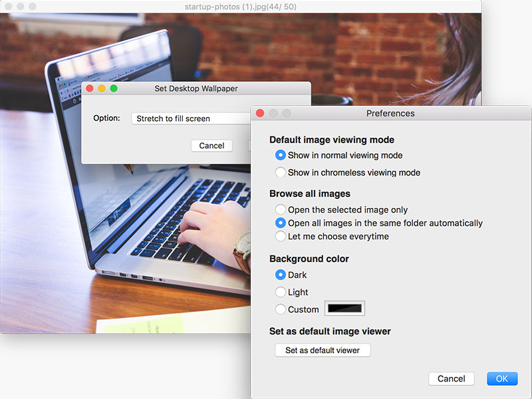The image size is (532, 399).
Task: Cancel the Preferences dialog
Action: click(x=452, y=378)
